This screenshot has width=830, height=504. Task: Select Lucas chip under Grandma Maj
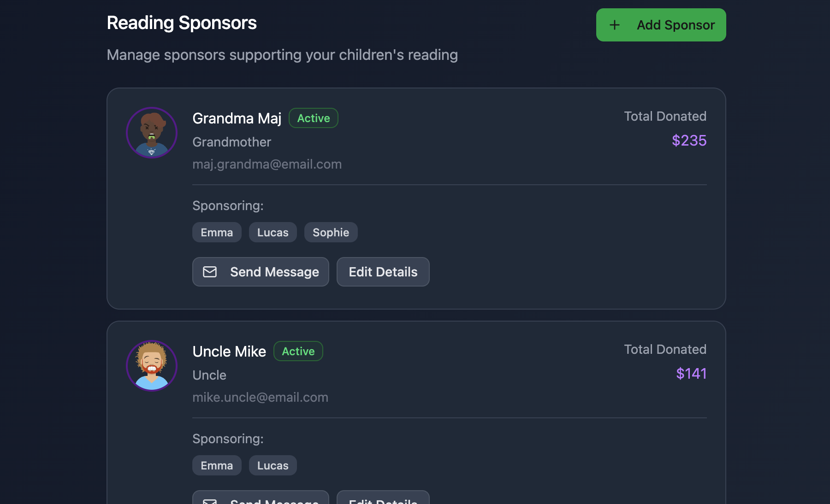(x=273, y=232)
